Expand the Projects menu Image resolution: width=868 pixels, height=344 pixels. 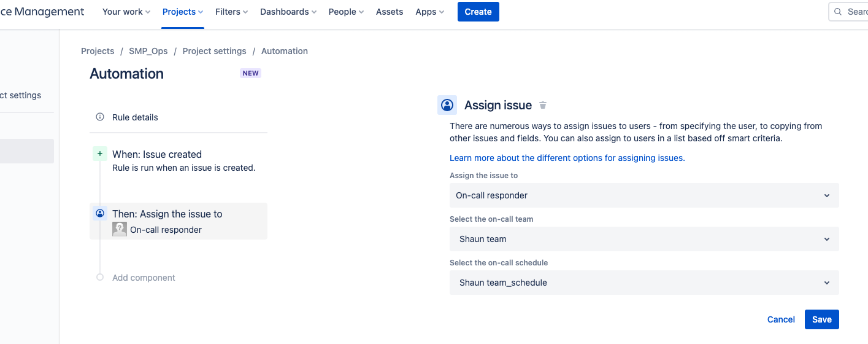(183, 12)
